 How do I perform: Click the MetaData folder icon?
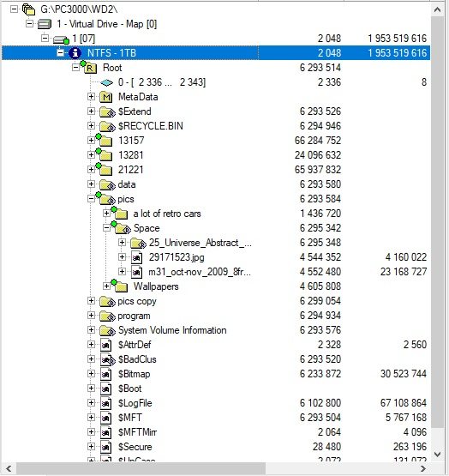[x=106, y=97]
